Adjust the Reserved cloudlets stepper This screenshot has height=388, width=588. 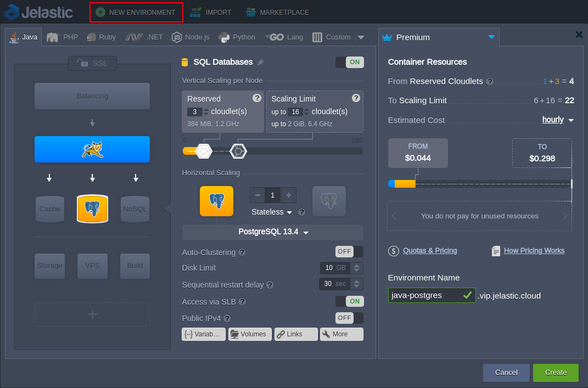pos(206,112)
